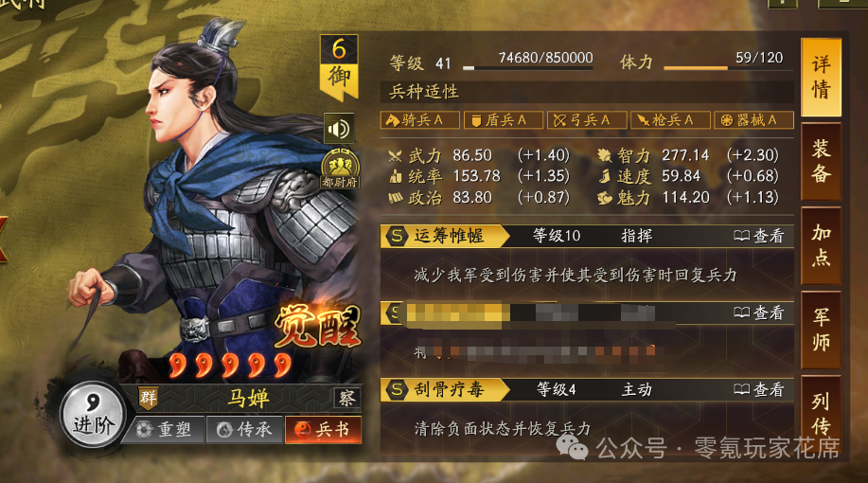Click the 体力 stamina progress bar
Image resolution: width=868 pixels, height=483 pixels.
pyautogui.click(x=723, y=67)
